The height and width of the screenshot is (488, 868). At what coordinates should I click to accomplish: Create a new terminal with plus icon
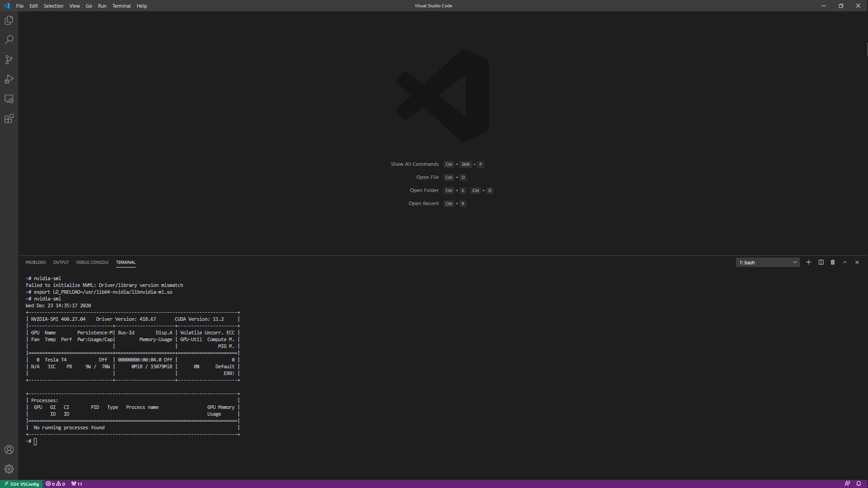808,262
